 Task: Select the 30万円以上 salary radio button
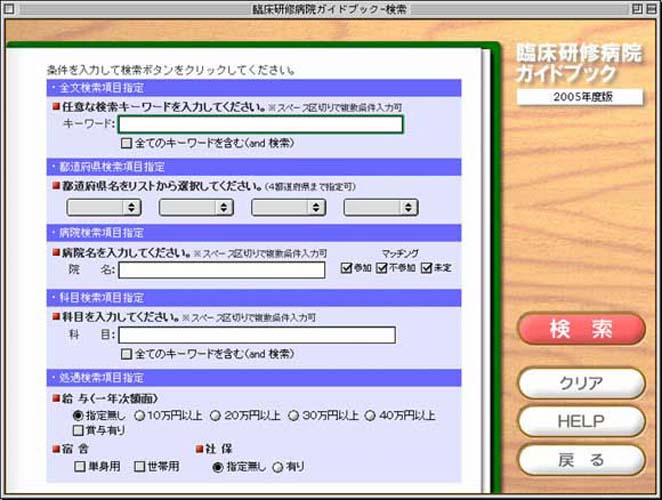coord(294,415)
